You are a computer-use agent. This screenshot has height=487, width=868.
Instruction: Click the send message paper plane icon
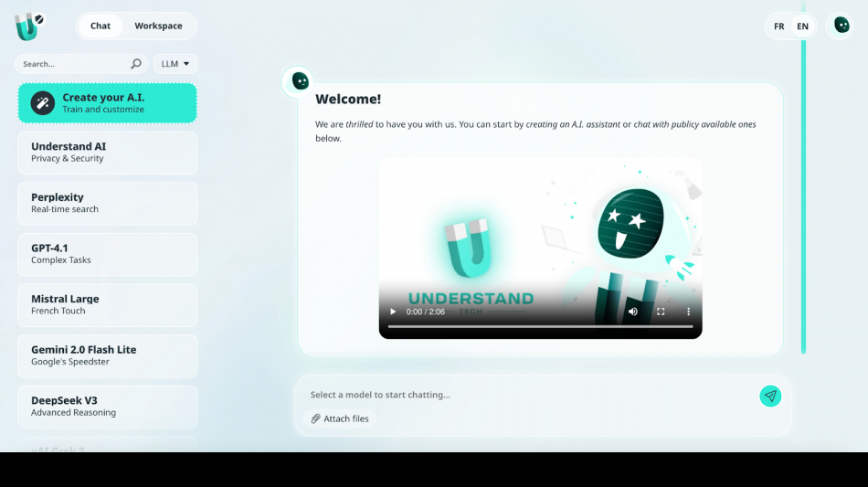pos(770,396)
